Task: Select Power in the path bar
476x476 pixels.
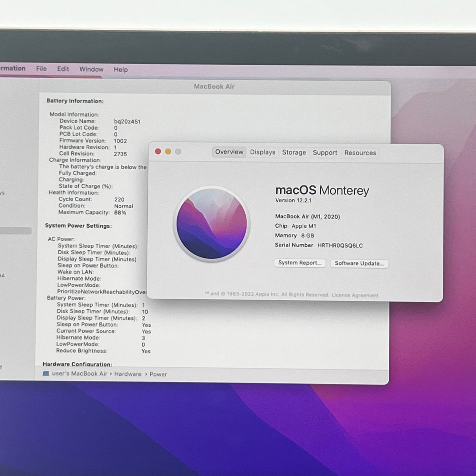Action: (158, 374)
